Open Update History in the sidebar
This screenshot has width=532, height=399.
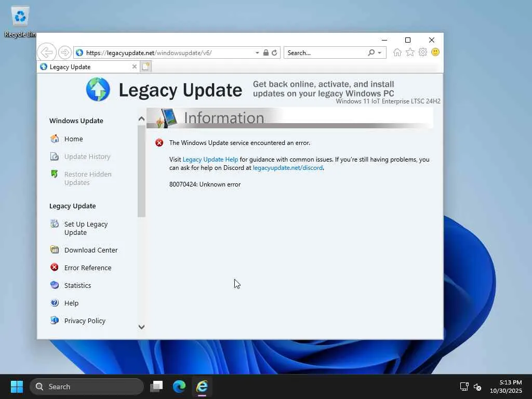(87, 156)
